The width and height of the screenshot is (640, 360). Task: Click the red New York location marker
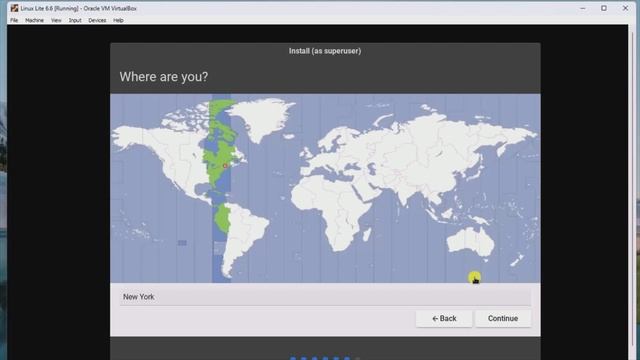click(x=225, y=166)
